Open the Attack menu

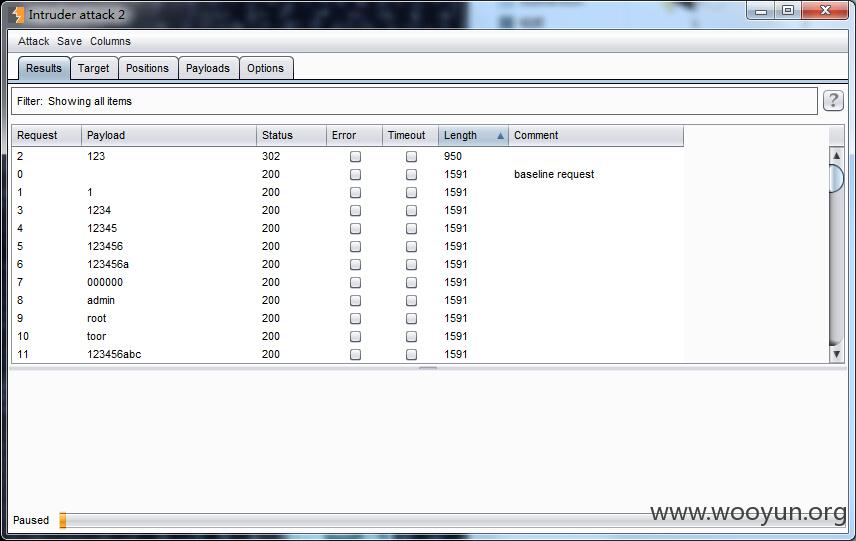[33, 41]
